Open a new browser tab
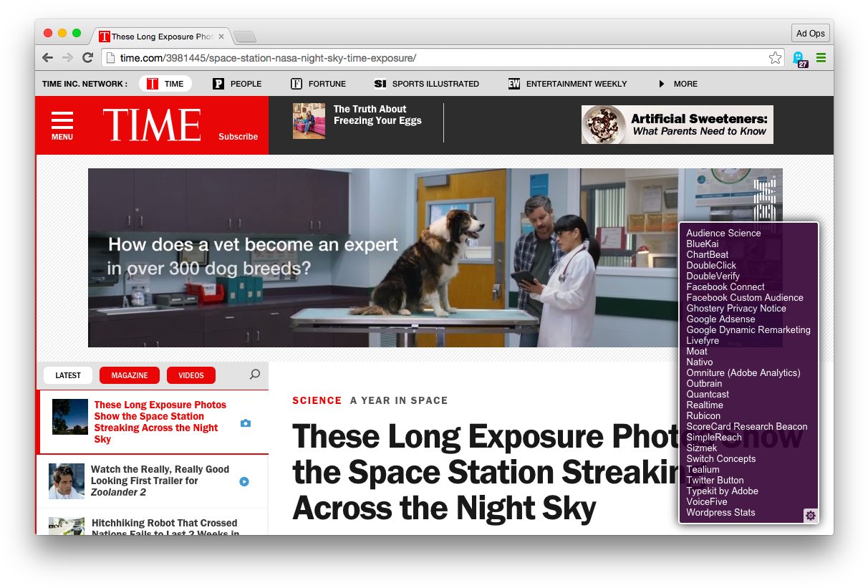 (x=244, y=37)
